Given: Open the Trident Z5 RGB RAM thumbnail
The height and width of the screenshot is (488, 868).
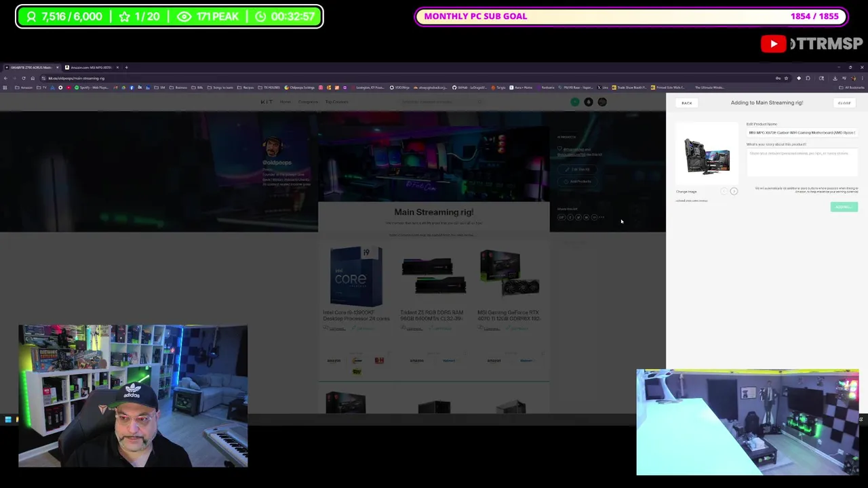Looking at the screenshot, I should point(433,276).
